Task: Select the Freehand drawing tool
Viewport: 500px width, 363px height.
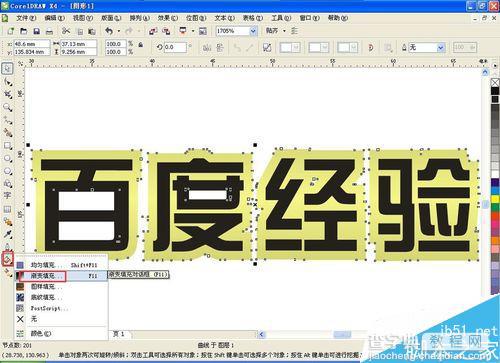Action: (8, 120)
